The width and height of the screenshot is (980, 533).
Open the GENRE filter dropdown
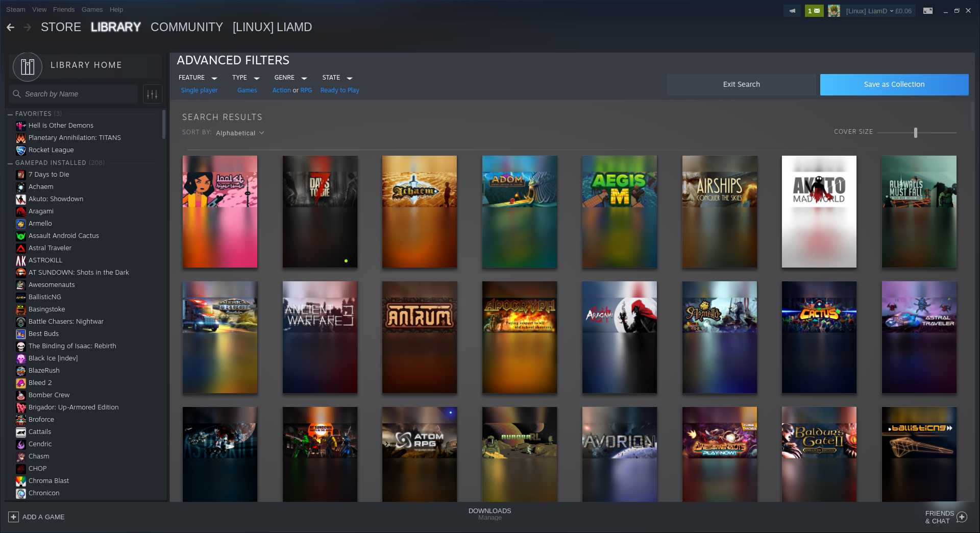(x=290, y=78)
